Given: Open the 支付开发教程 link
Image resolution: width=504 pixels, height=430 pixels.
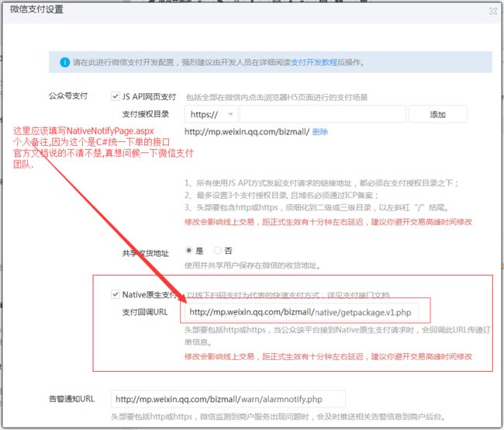Looking at the screenshot, I should 314,62.
